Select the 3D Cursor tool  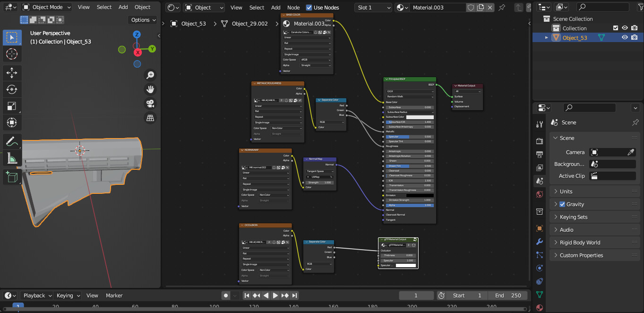tap(12, 54)
